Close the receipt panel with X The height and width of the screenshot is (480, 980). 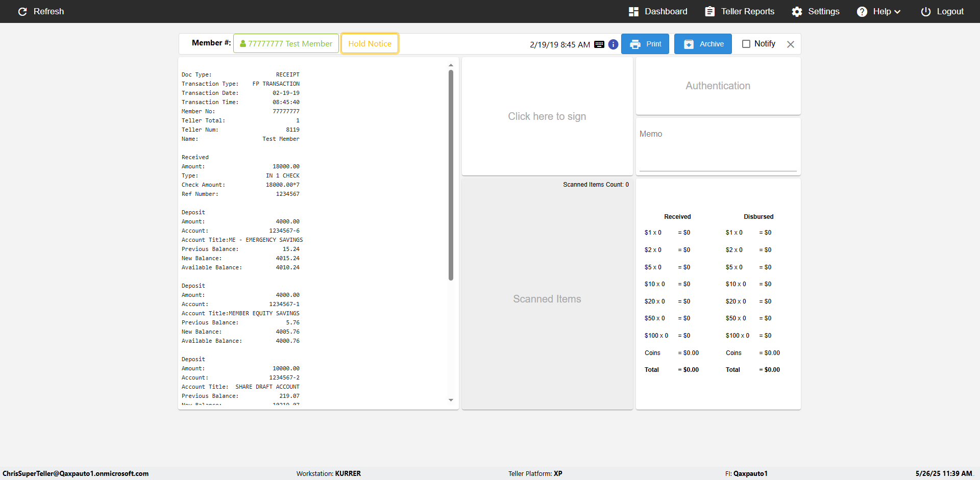pyautogui.click(x=790, y=44)
